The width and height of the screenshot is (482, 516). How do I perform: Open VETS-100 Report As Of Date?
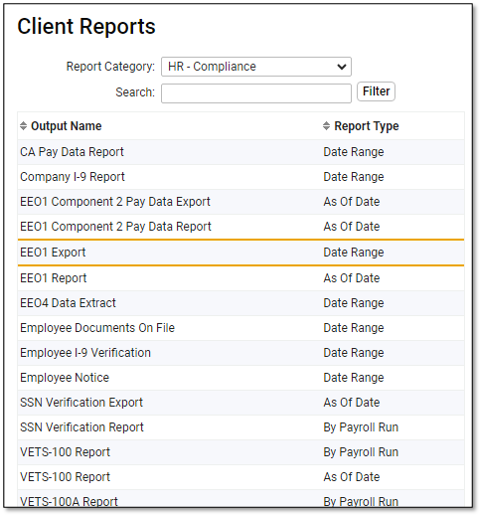click(241, 477)
